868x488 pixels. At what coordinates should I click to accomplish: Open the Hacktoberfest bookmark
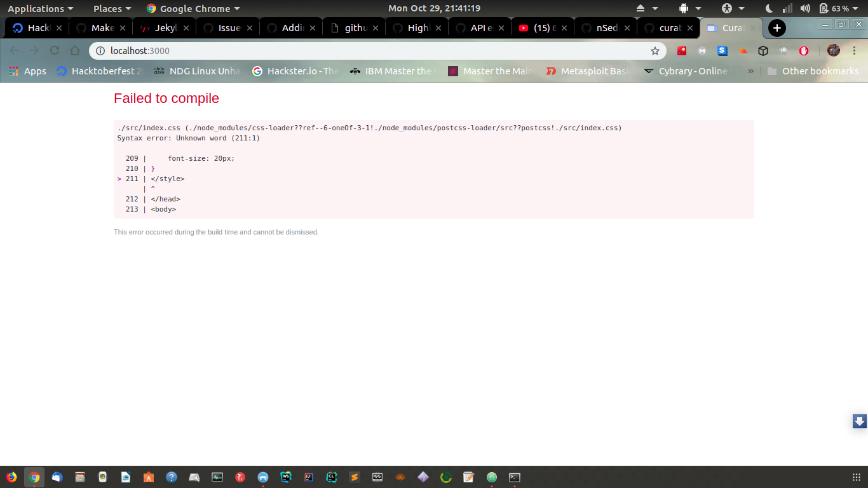pyautogui.click(x=100, y=71)
